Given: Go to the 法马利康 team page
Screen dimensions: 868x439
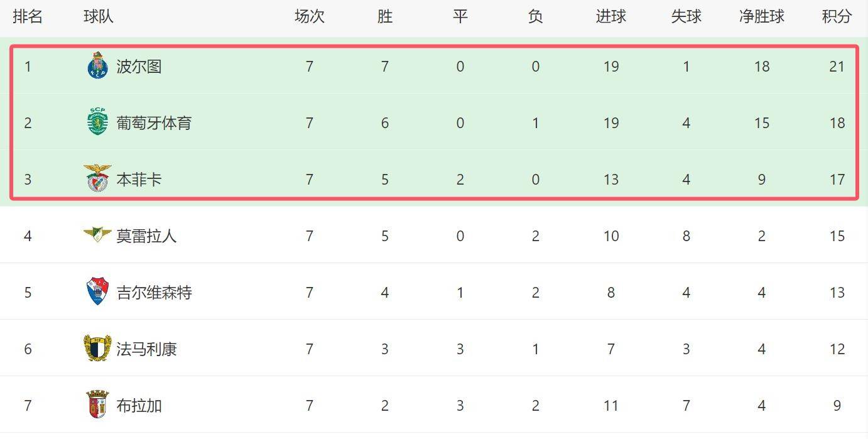Looking at the screenshot, I should 146,349.
